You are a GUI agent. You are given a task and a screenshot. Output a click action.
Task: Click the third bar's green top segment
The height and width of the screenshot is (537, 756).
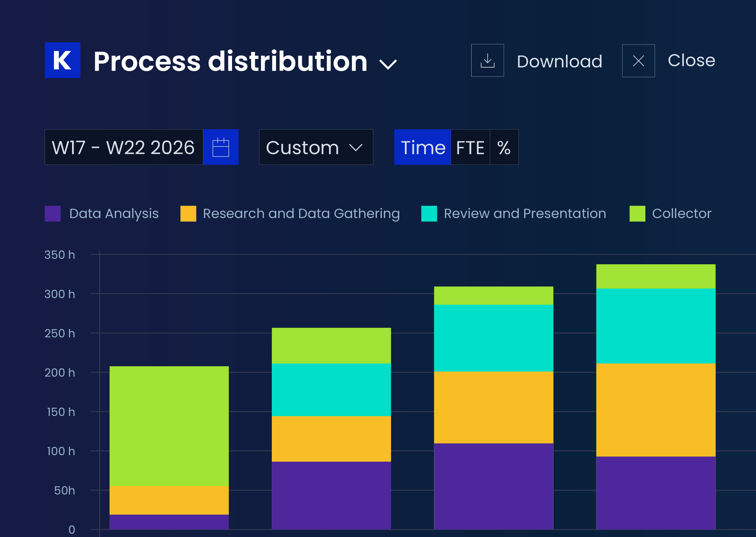click(x=494, y=295)
